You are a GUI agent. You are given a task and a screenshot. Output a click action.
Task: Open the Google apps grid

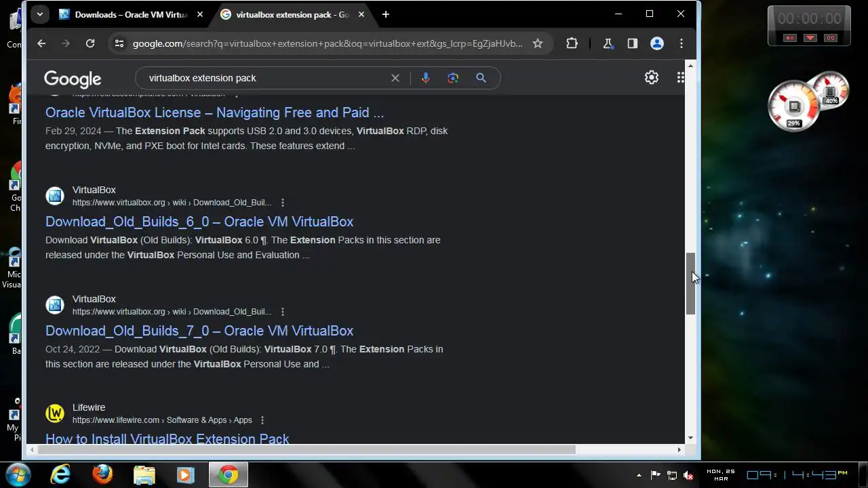680,78
